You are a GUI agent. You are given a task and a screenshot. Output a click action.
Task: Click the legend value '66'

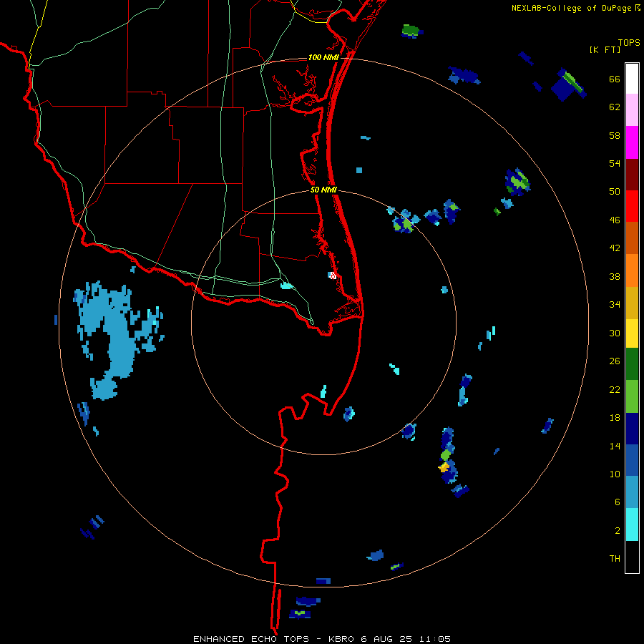point(615,79)
